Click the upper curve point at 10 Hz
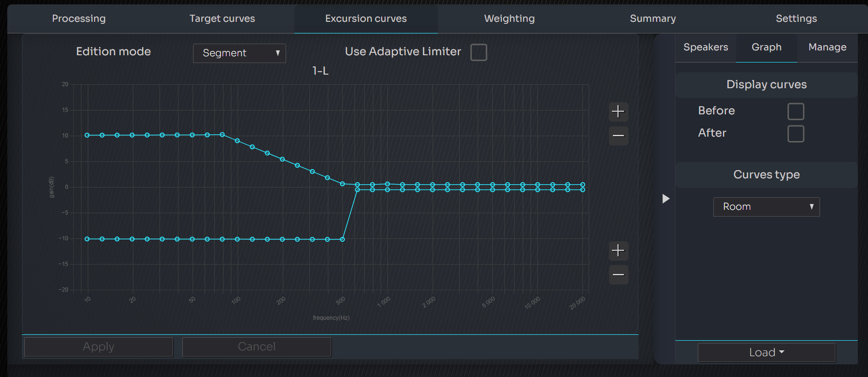 click(87, 135)
